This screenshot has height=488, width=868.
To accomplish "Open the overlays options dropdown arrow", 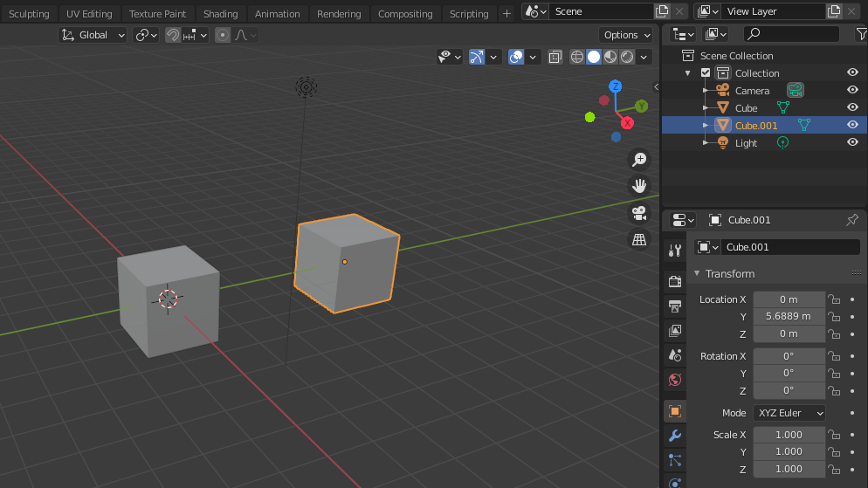I will 533,57.
